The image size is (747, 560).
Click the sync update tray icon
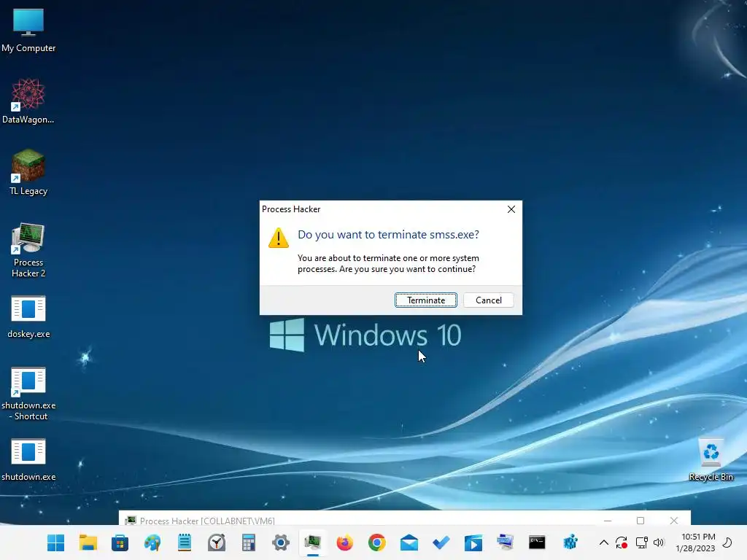click(622, 542)
